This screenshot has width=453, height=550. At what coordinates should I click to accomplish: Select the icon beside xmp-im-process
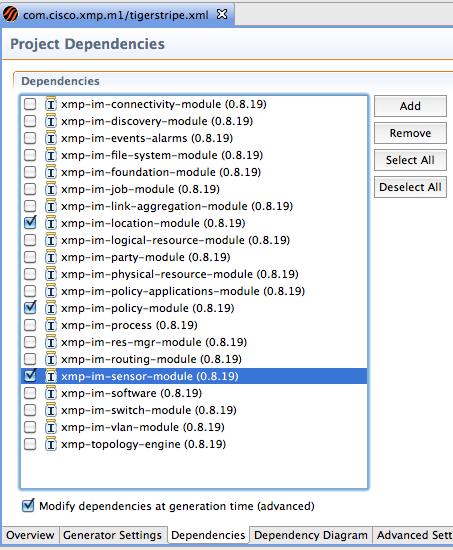pos(51,325)
